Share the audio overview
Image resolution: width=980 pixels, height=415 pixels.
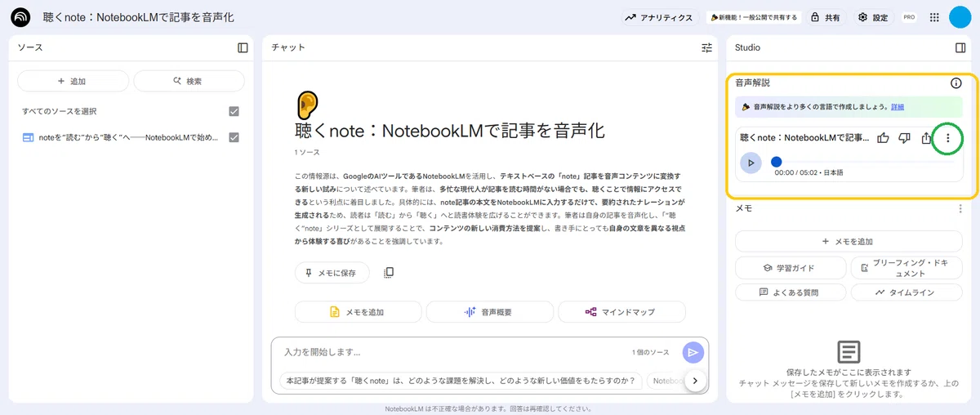click(x=926, y=138)
